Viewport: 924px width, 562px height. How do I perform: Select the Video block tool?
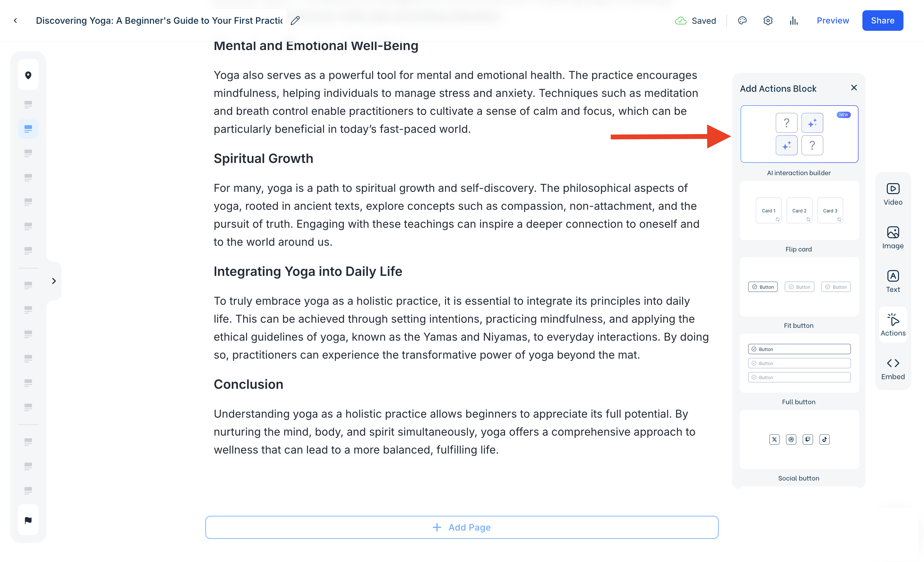coord(893,194)
